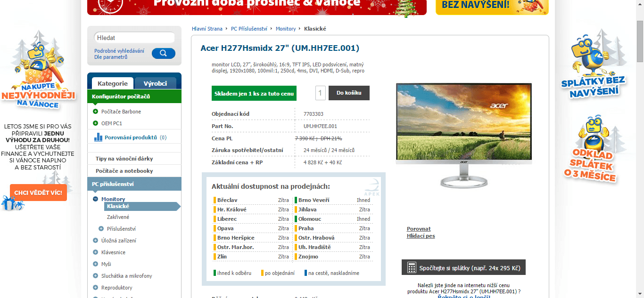Click the Porovnat link under product image
This screenshot has width=644, height=298.
(x=419, y=229)
